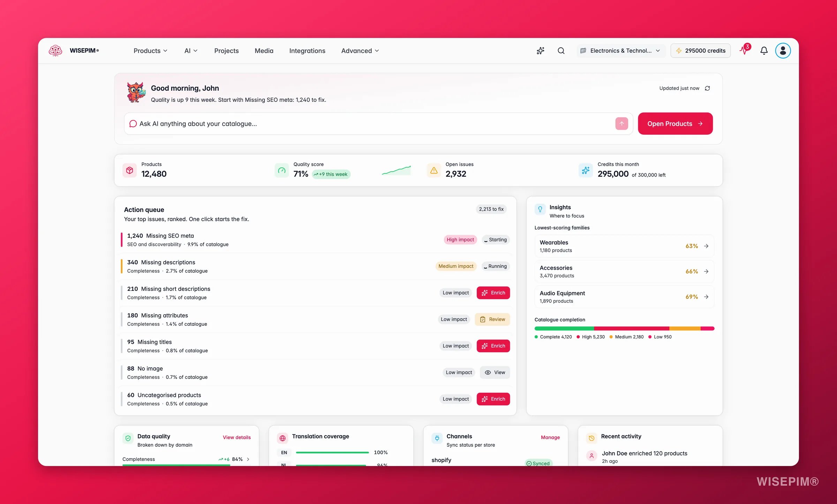This screenshot has width=837, height=504.
Task: Click the Ask AI input field
Action: pos(378,123)
